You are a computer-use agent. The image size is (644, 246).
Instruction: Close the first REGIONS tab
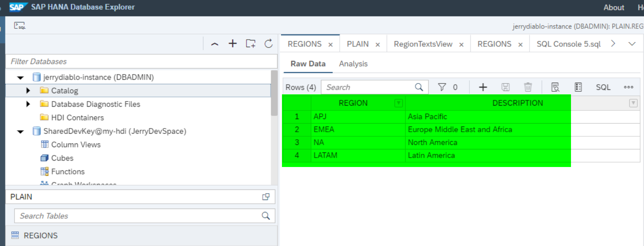pyautogui.click(x=331, y=45)
